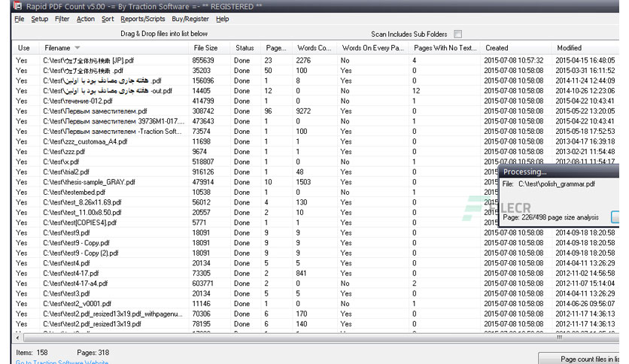Click the Processing dialog title bar
This screenshot has width=629, height=364.
point(559,171)
